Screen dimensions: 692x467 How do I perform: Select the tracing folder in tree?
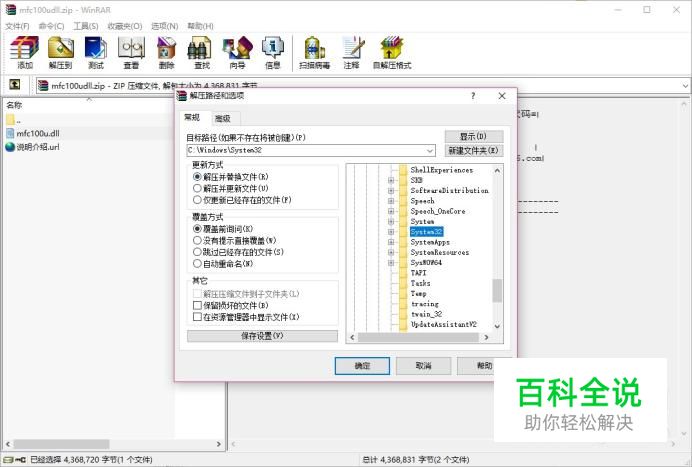coord(425,304)
